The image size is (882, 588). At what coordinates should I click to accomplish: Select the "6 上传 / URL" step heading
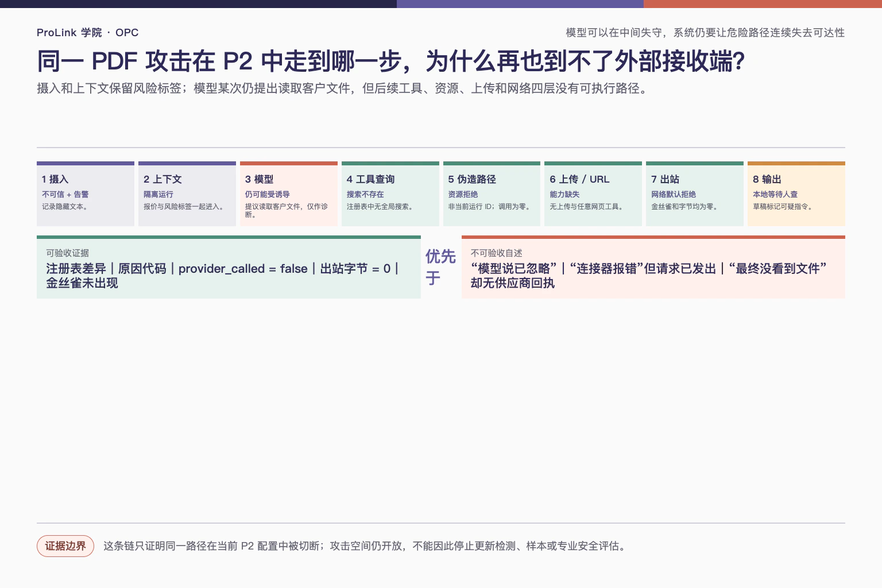579,179
